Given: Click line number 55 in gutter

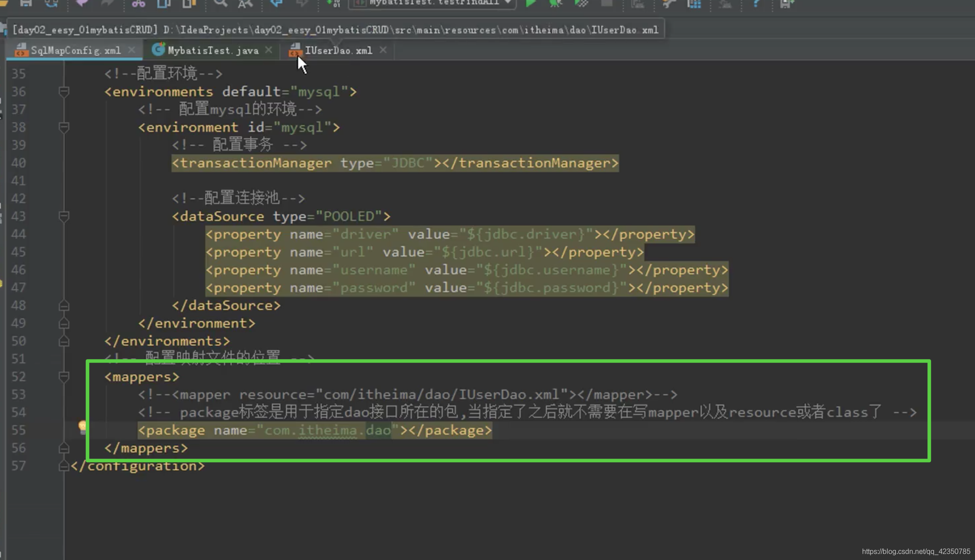Looking at the screenshot, I should tap(18, 430).
